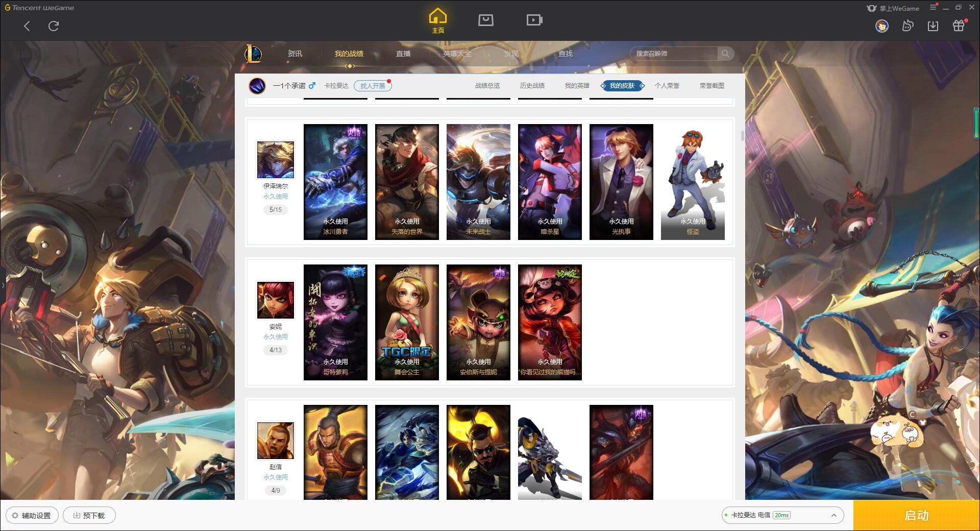Refresh the page with reload icon
Image resolution: width=980 pixels, height=531 pixels.
click(x=54, y=26)
